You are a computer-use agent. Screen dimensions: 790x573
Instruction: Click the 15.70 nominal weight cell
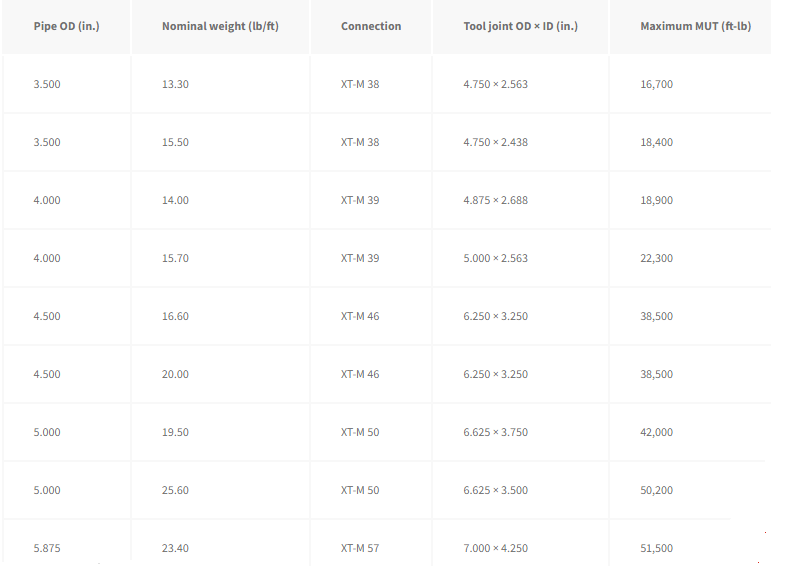click(175, 258)
